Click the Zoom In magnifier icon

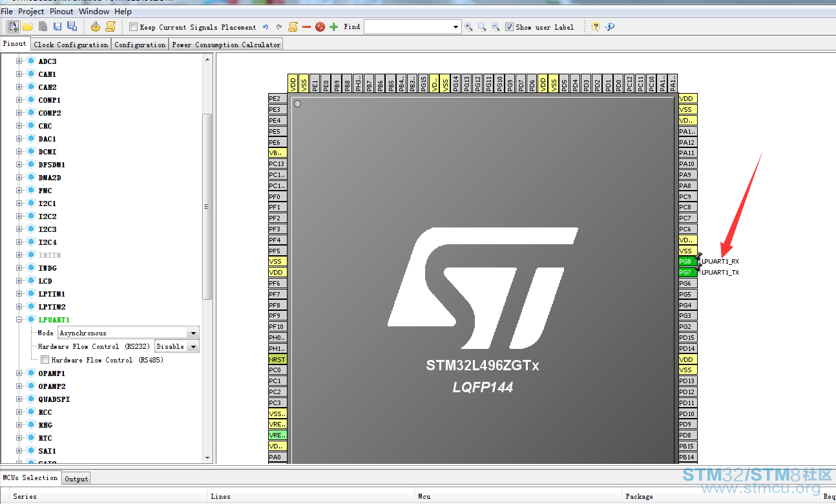[x=468, y=27]
